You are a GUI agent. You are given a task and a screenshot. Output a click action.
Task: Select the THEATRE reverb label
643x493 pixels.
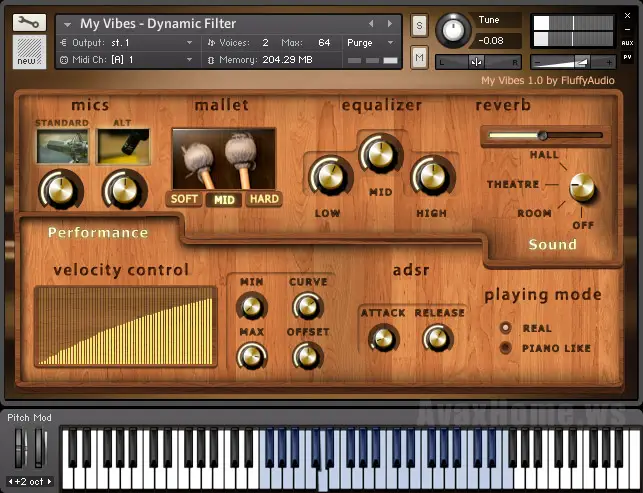click(x=513, y=184)
